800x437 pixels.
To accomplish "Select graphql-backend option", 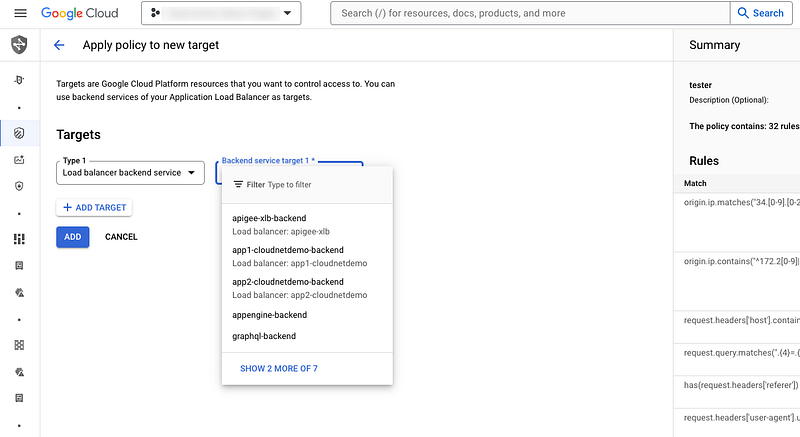I will pos(307,336).
